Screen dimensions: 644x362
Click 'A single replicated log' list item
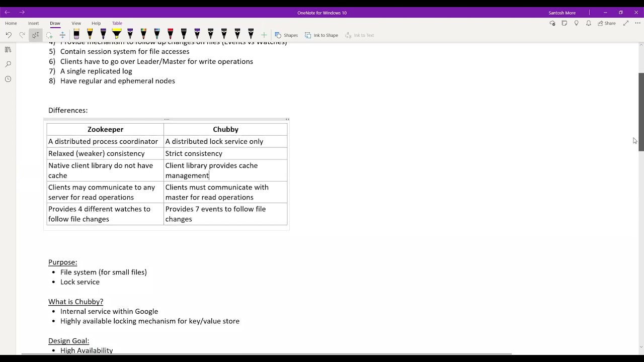click(96, 71)
